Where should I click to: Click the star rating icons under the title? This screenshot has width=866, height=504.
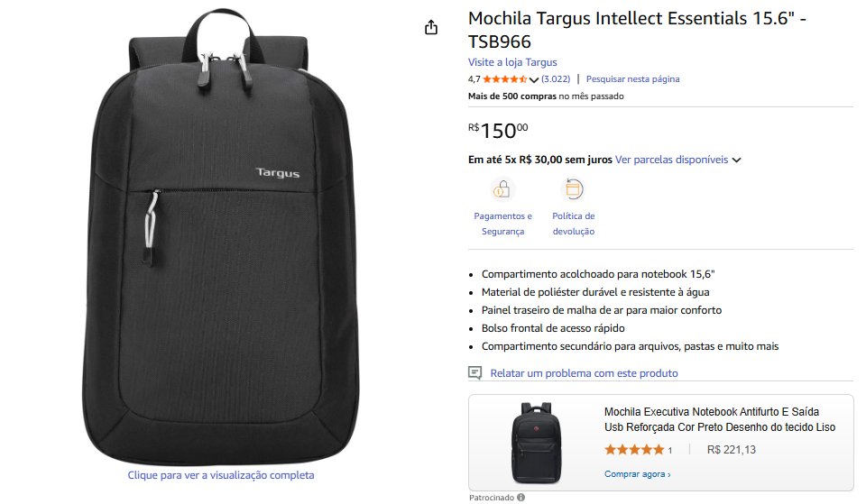tap(504, 79)
